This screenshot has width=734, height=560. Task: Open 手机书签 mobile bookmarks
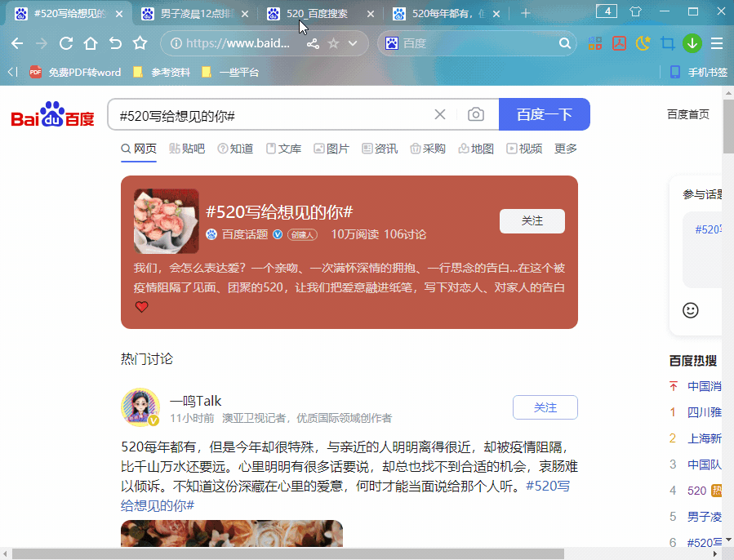click(698, 72)
